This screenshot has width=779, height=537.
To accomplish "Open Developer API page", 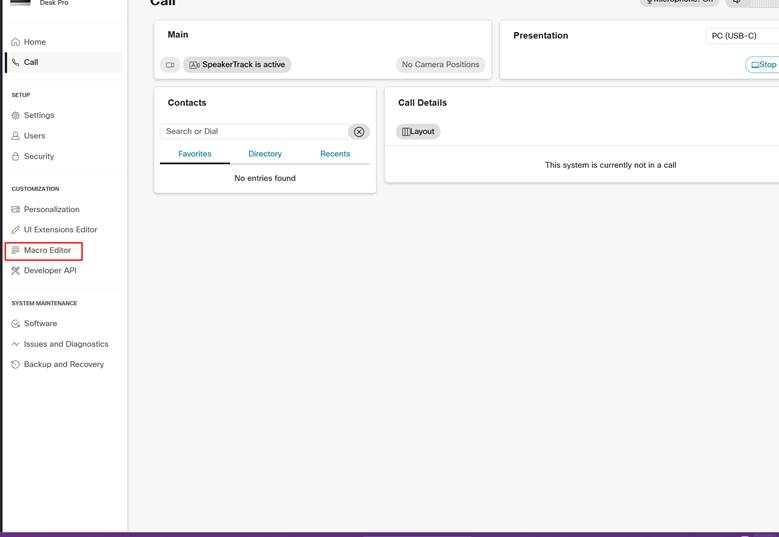I will [50, 270].
